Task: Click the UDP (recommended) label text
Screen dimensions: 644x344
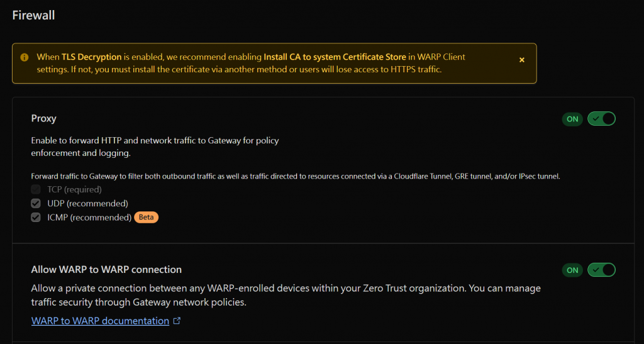Action: click(x=87, y=203)
